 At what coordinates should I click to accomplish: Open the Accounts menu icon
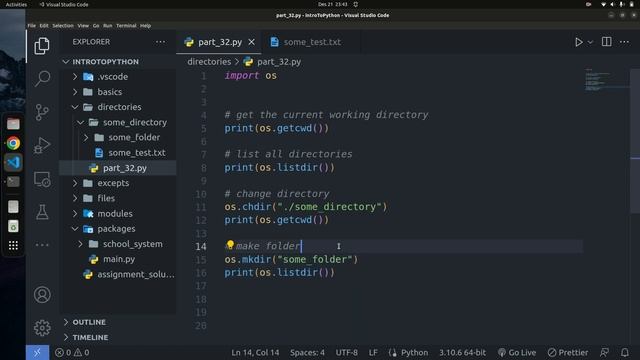[42, 295]
